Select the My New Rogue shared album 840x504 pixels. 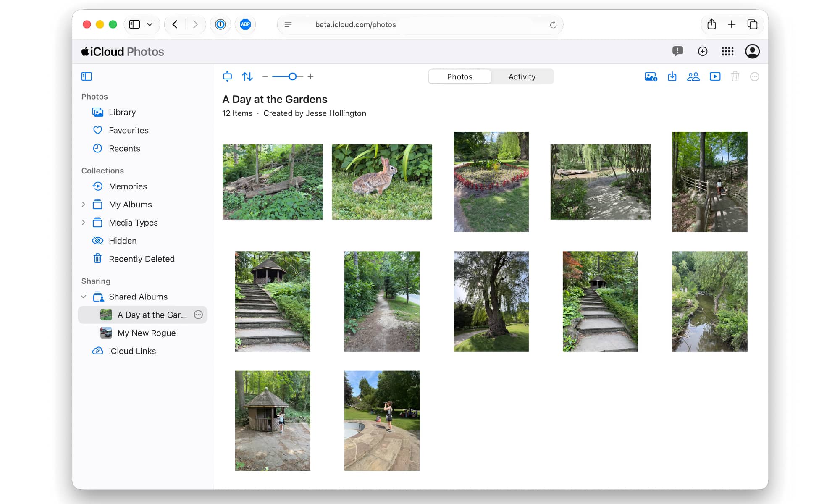point(143,333)
